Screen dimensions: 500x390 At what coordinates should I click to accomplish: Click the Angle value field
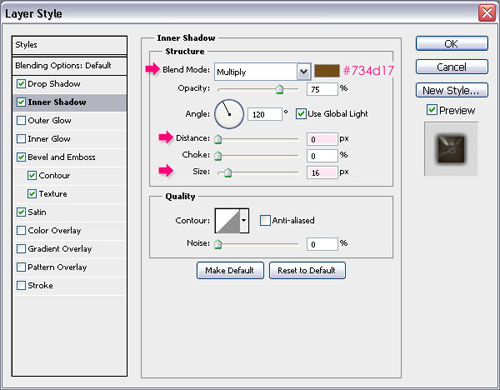(x=265, y=114)
